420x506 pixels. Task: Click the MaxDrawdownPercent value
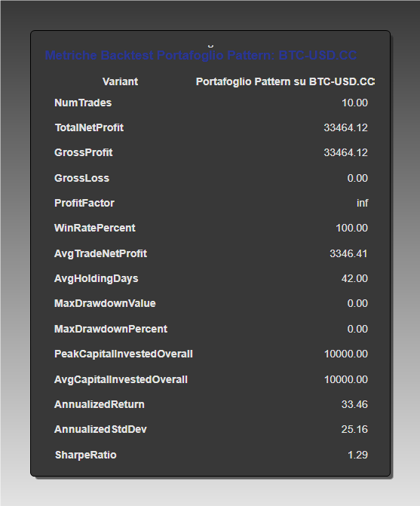click(357, 329)
